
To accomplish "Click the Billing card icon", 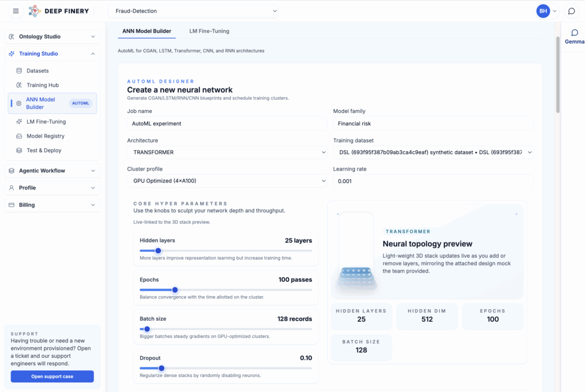I will coord(11,205).
